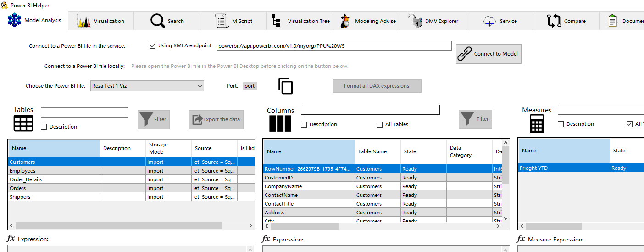644x252 pixels.
Task: Click the Connect to Model button
Action: point(489,54)
